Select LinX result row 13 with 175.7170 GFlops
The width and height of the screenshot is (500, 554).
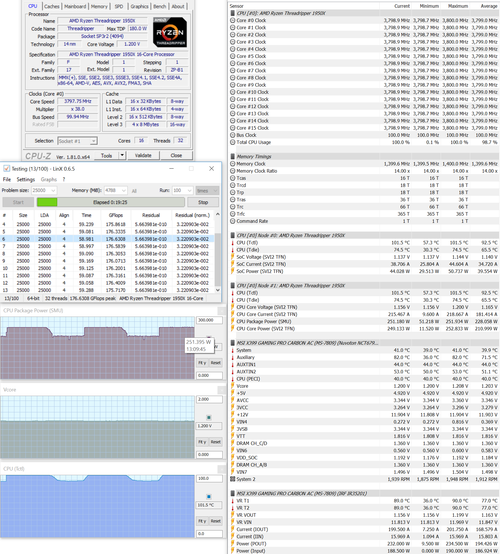point(107,290)
